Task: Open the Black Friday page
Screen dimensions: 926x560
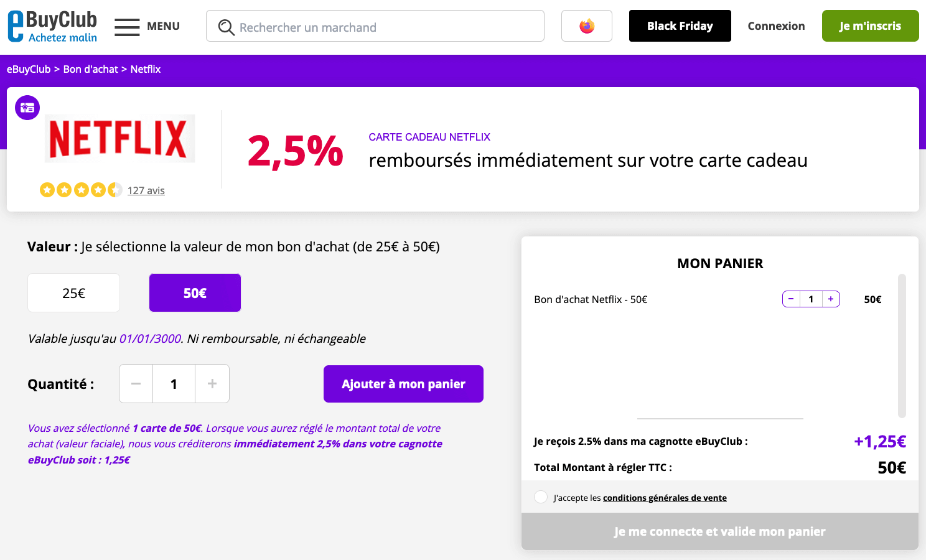Action: pyautogui.click(x=680, y=26)
